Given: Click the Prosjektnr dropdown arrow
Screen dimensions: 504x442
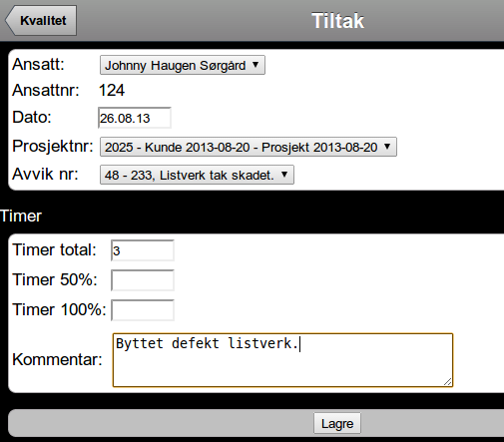Looking at the screenshot, I should pyautogui.click(x=387, y=147).
